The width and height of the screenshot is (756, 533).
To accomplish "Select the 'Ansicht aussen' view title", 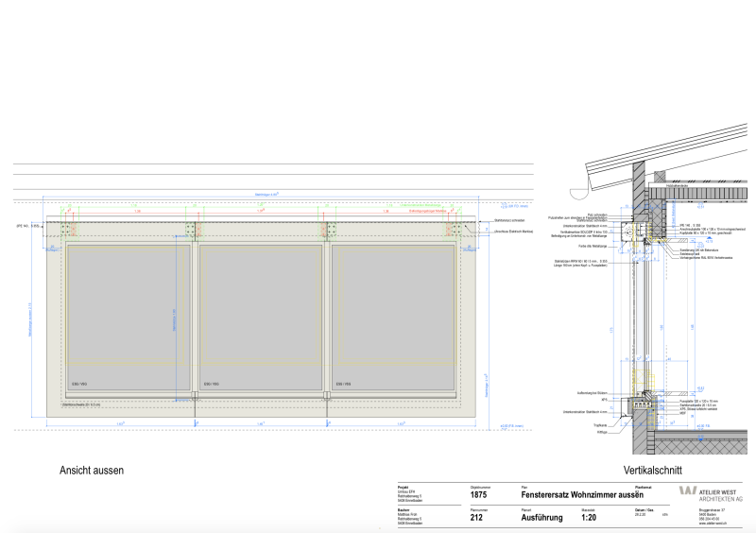I will [x=92, y=470].
